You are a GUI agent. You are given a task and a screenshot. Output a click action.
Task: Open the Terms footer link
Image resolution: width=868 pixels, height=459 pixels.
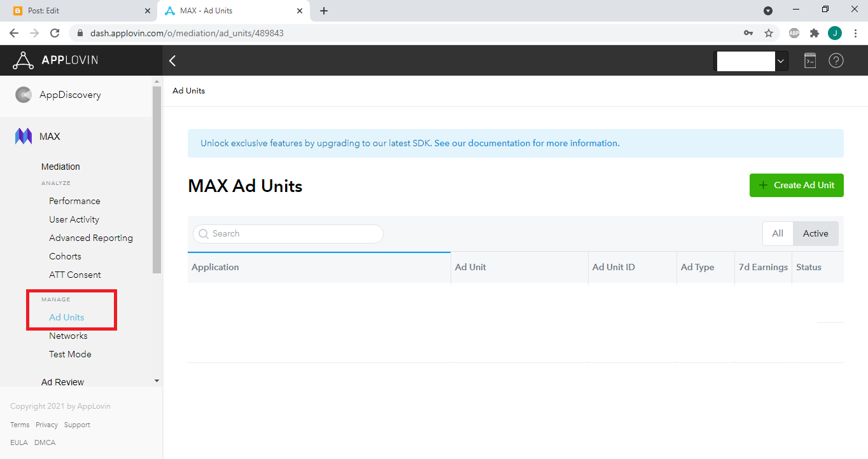20,425
